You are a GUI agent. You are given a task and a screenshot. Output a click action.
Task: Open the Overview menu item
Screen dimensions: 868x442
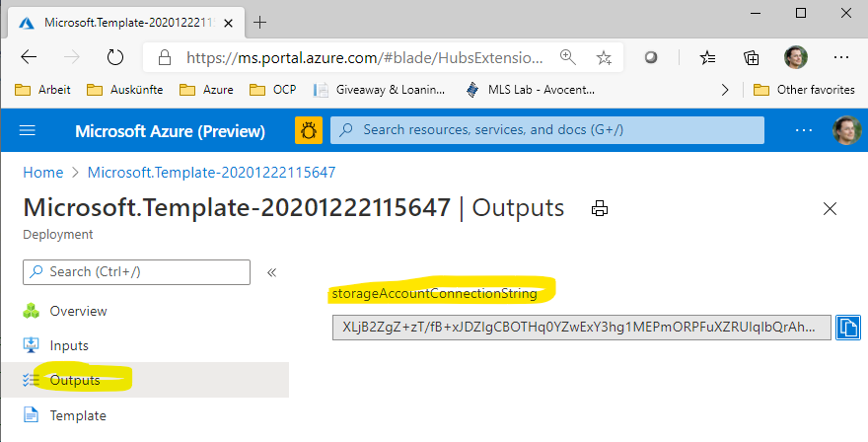(x=78, y=311)
